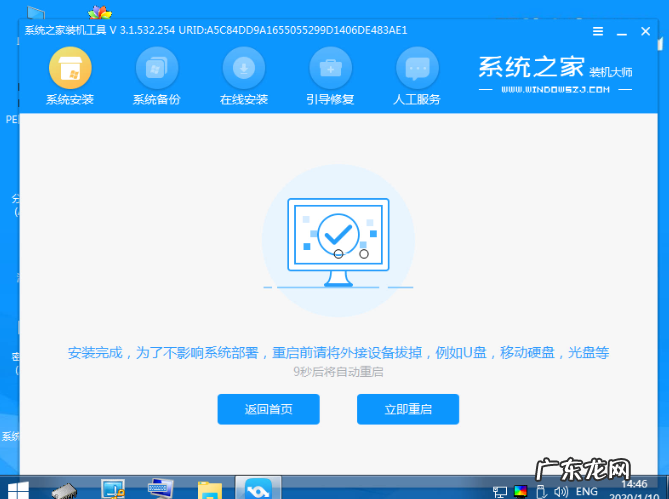Viewport: 669px width, 499px height.
Task: Open File Explorer from the taskbar
Action: click(210, 490)
